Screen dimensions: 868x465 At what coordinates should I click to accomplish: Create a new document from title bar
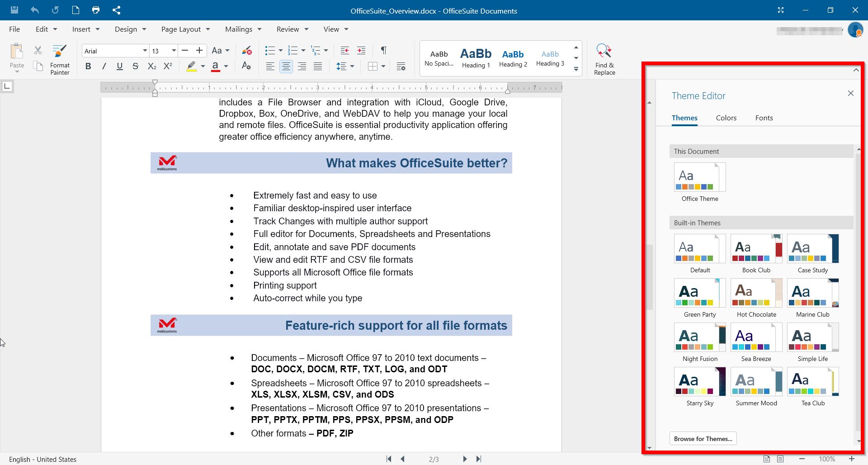click(x=75, y=10)
